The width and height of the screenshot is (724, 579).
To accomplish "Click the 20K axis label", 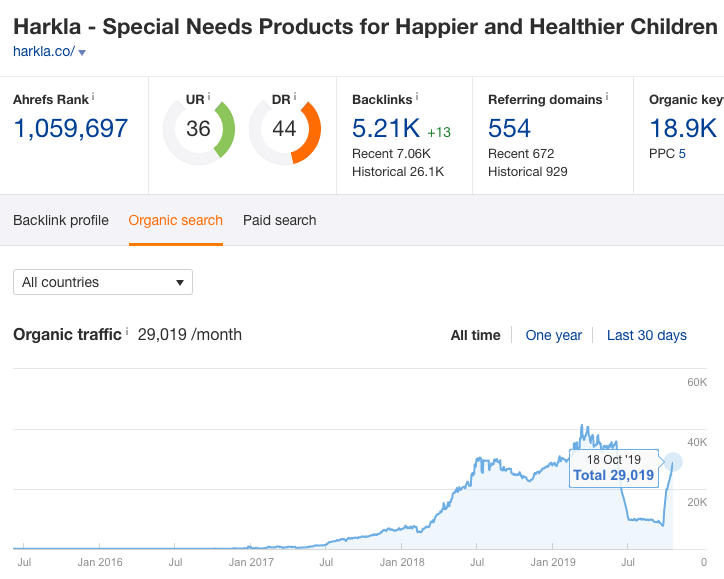I will [x=697, y=502].
